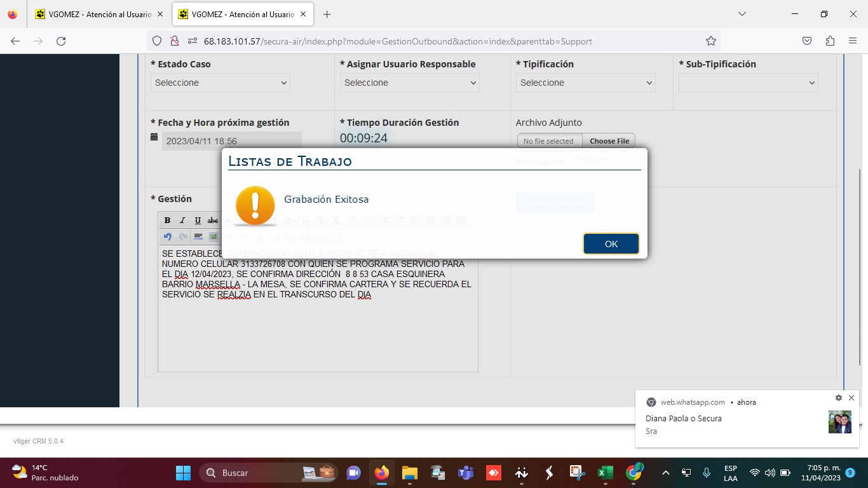Toggle Italic formatting in Gestión editor
The width and height of the screenshot is (868, 488).
pyautogui.click(x=182, y=220)
